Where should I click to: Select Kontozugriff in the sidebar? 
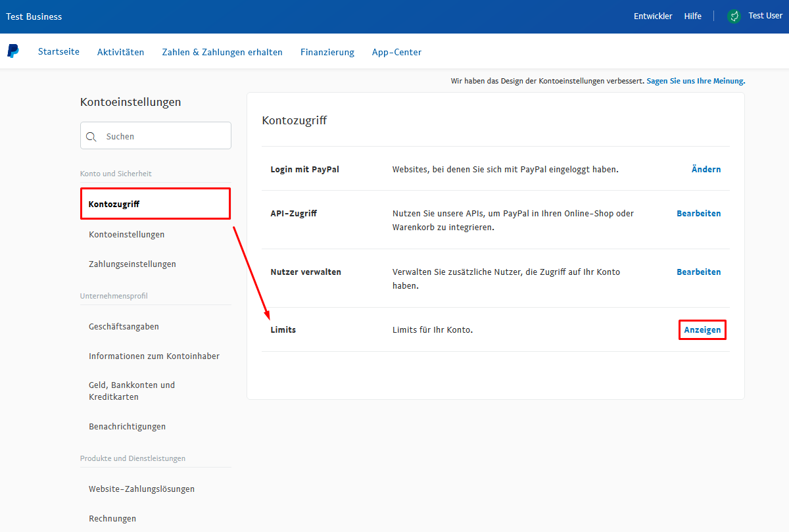tap(156, 204)
